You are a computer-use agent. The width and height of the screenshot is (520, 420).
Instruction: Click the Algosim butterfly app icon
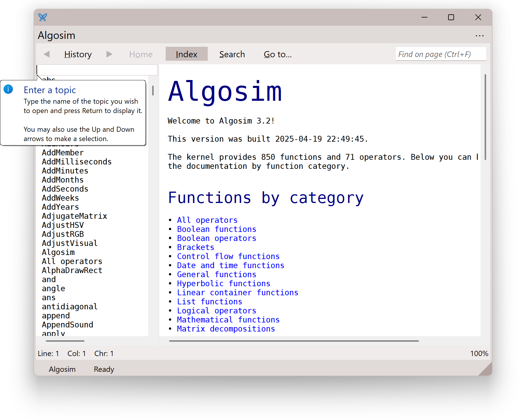43,17
